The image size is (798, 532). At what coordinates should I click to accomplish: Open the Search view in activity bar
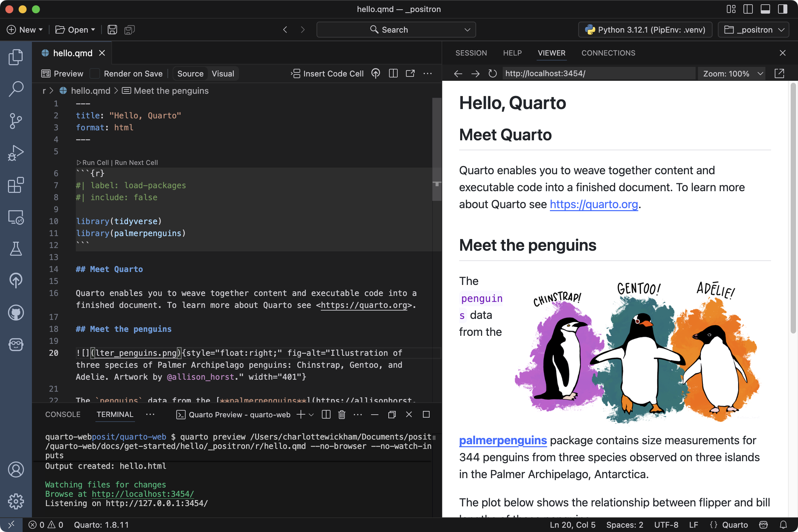point(16,89)
